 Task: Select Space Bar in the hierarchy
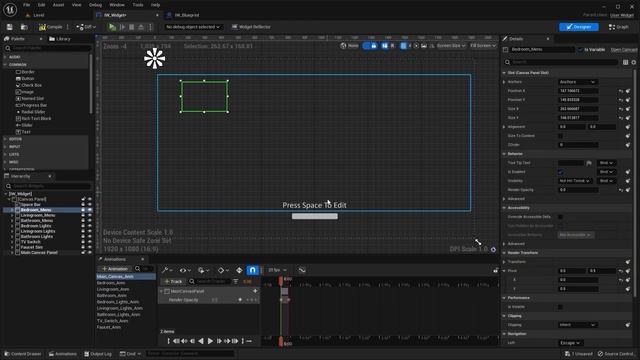click(x=30, y=204)
